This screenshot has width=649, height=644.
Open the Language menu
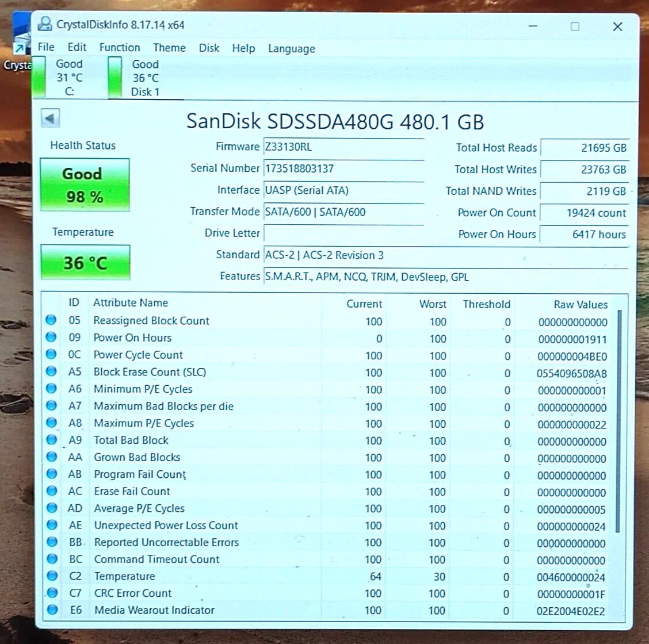pyautogui.click(x=291, y=49)
